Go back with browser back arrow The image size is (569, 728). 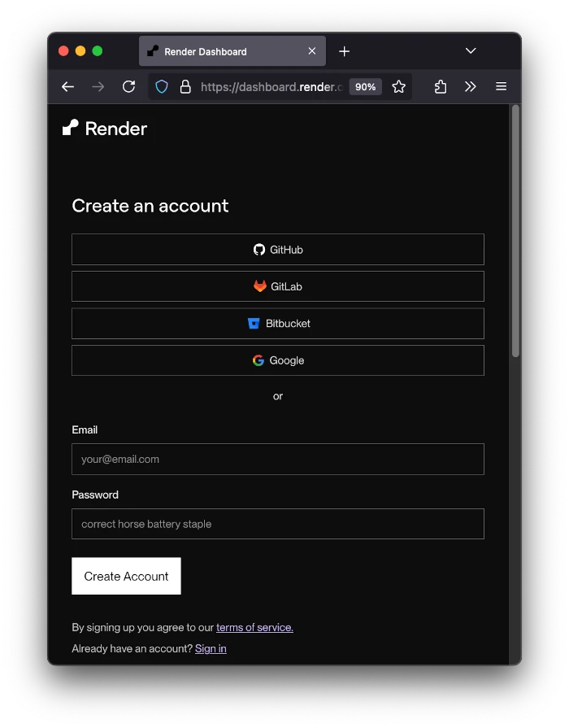pos(67,87)
